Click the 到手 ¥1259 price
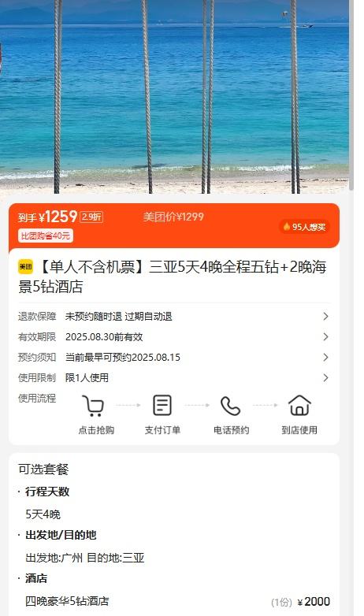Image resolution: width=364 pixels, height=616 pixels. point(47,217)
